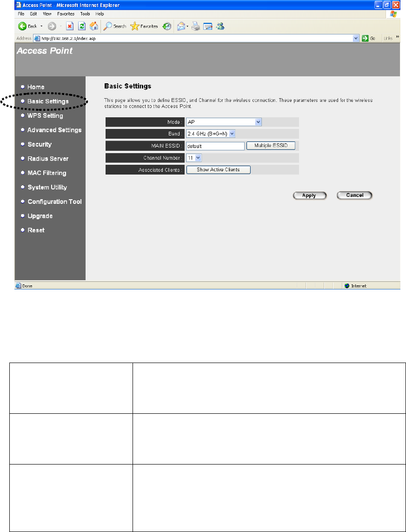Open the Favorites star toolbar button

click(x=144, y=26)
